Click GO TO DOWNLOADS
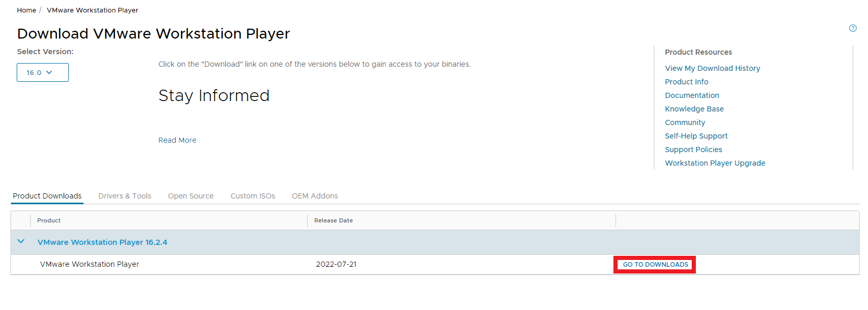The width and height of the screenshot is (868, 310). point(655,265)
